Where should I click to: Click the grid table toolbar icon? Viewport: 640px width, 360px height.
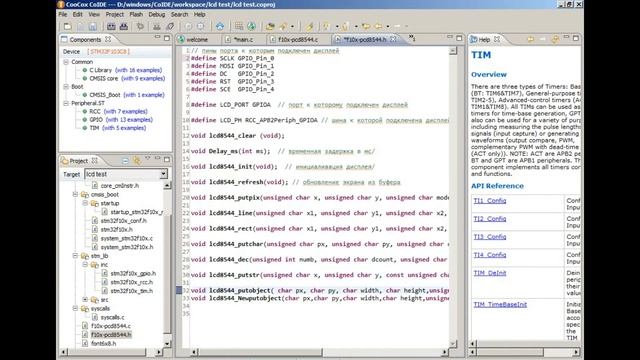239,27
